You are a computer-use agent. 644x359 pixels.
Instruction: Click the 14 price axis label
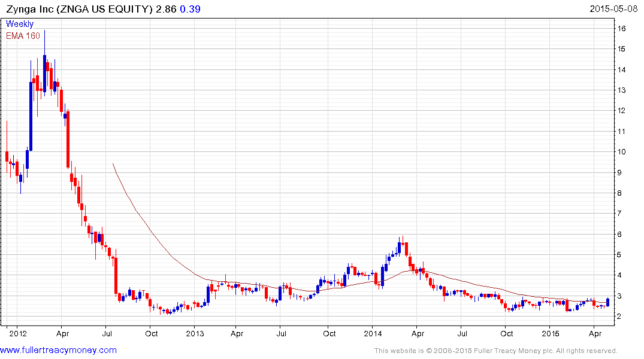[x=621, y=70]
